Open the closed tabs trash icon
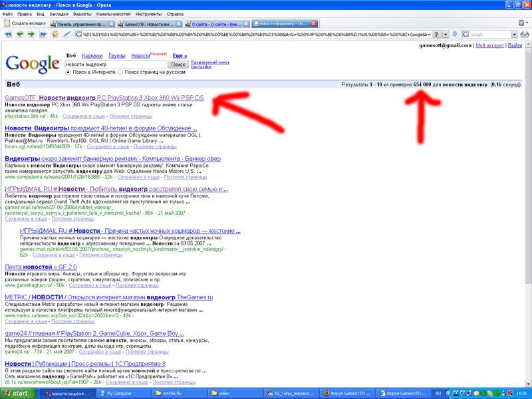This screenshot has width=532, height=399. coord(522,23)
